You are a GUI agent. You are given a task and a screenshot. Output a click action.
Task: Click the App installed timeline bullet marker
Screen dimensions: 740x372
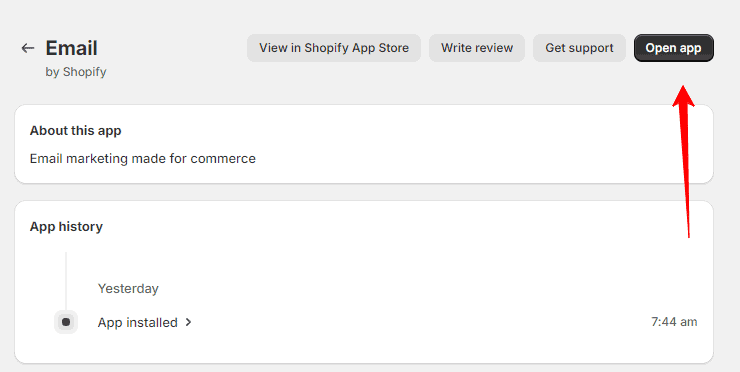click(x=66, y=322)
